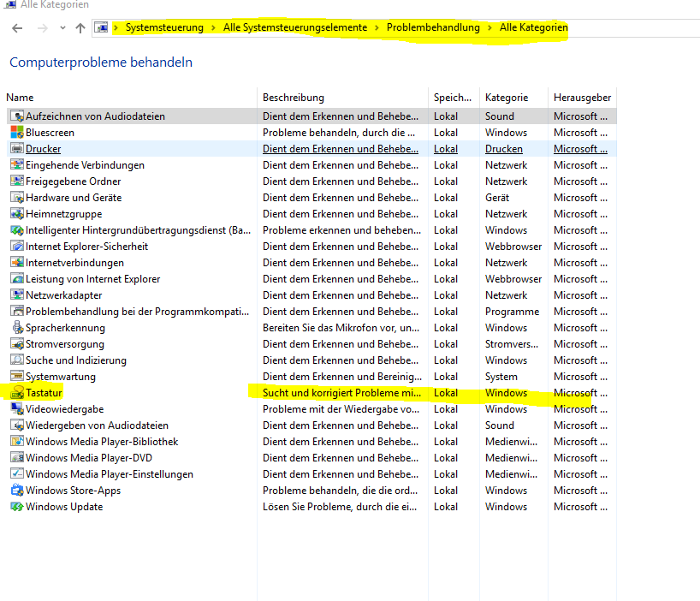The width and height of the screenshot is (700, 601).
Task: Select the Heimnetzgruppe row name
Action: coord(64,213)
